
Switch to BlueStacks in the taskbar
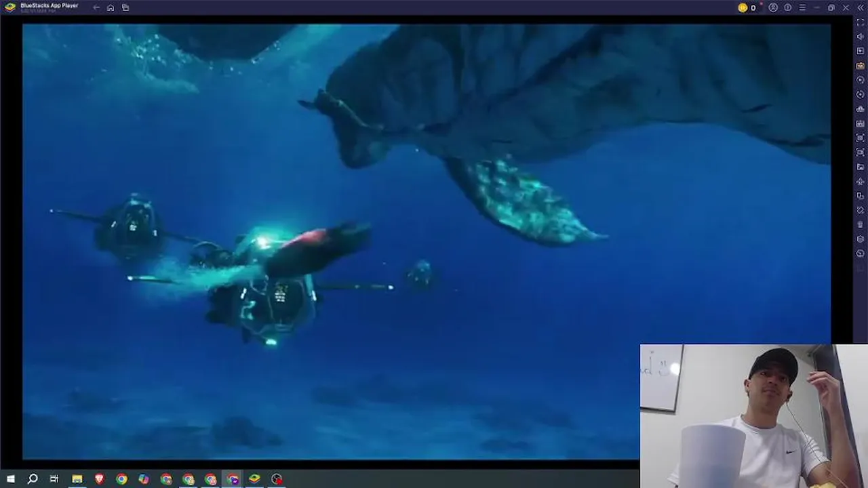coord(254,479)
